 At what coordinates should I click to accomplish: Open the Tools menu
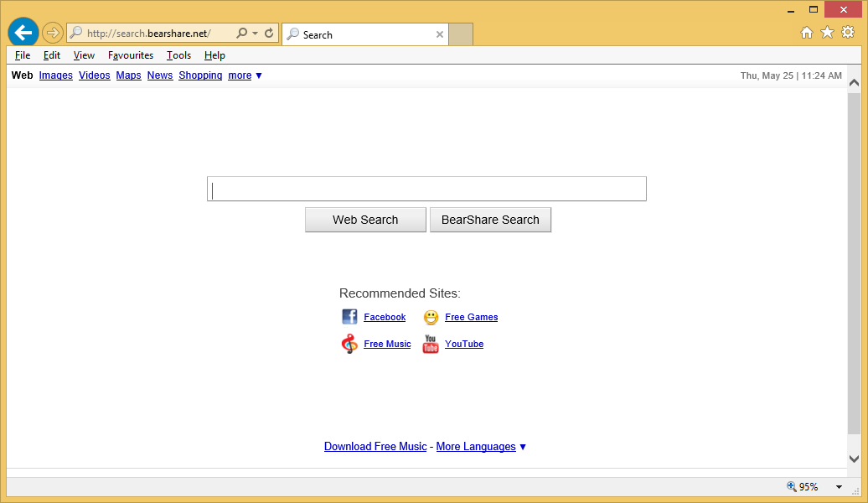point(178,55)
